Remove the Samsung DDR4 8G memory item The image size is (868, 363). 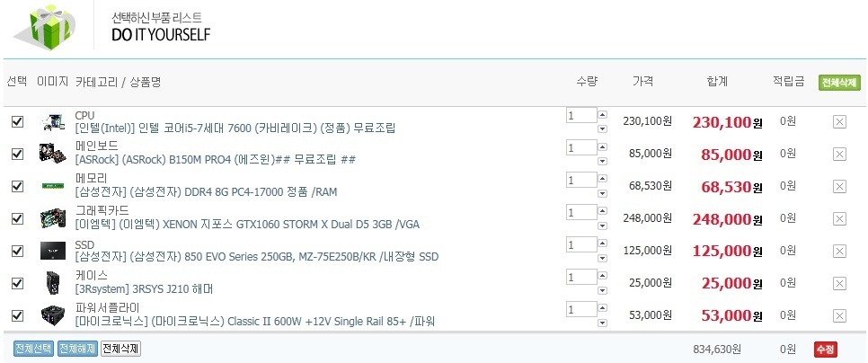click(x=839, y=187)
